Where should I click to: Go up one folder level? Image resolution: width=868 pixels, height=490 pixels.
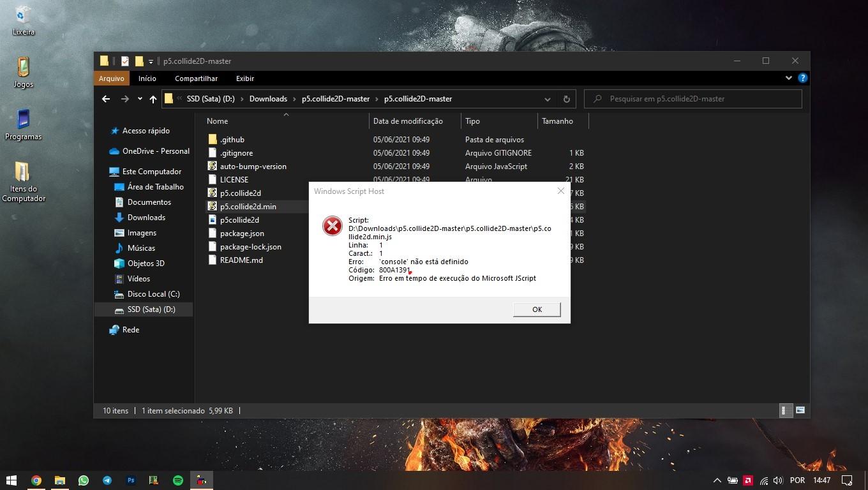tap(153, 99)
